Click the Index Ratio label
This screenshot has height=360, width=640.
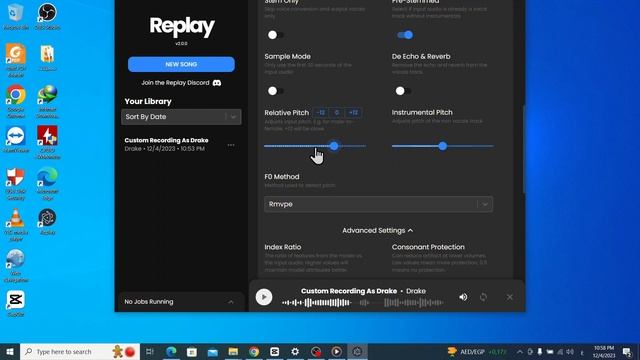[x=282, y=247]
